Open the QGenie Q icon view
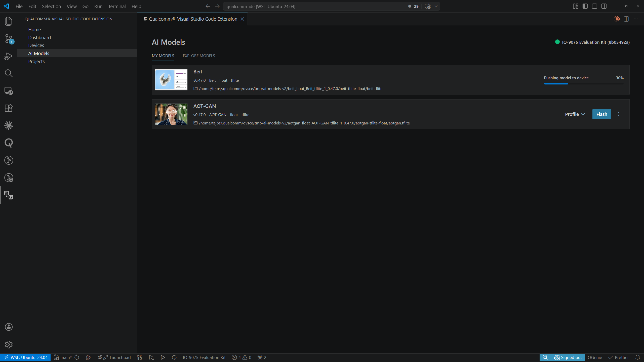This screenshot has width=644, height=362. (9, 143)
